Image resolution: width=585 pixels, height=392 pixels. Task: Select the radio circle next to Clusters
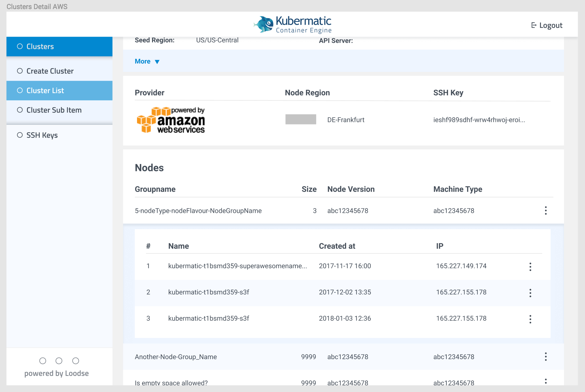click(20, 46)
